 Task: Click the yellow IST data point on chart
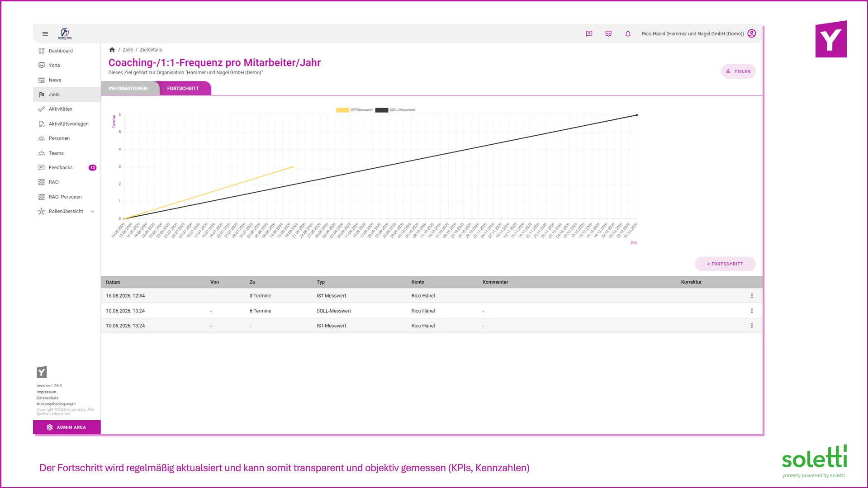pyautogui.click(x=292, y=167)
